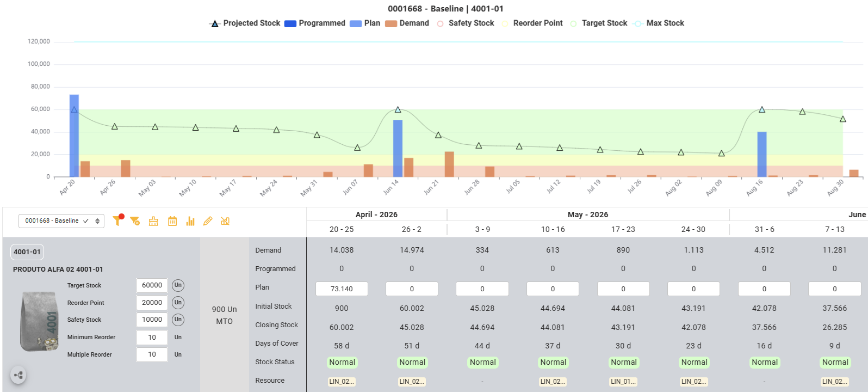Open the calendar icon in toolbar

[172, 221]
